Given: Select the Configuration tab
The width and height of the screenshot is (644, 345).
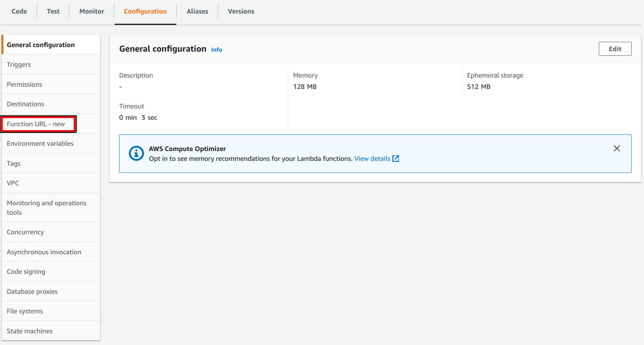Looking at the screenshot, I should (145, 11).
